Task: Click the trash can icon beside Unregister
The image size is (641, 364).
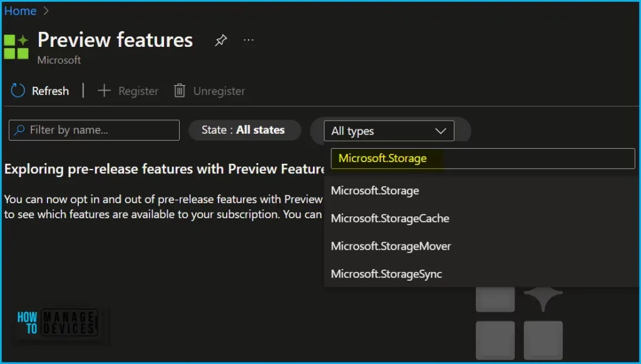Action: click(x=180, y=91)
